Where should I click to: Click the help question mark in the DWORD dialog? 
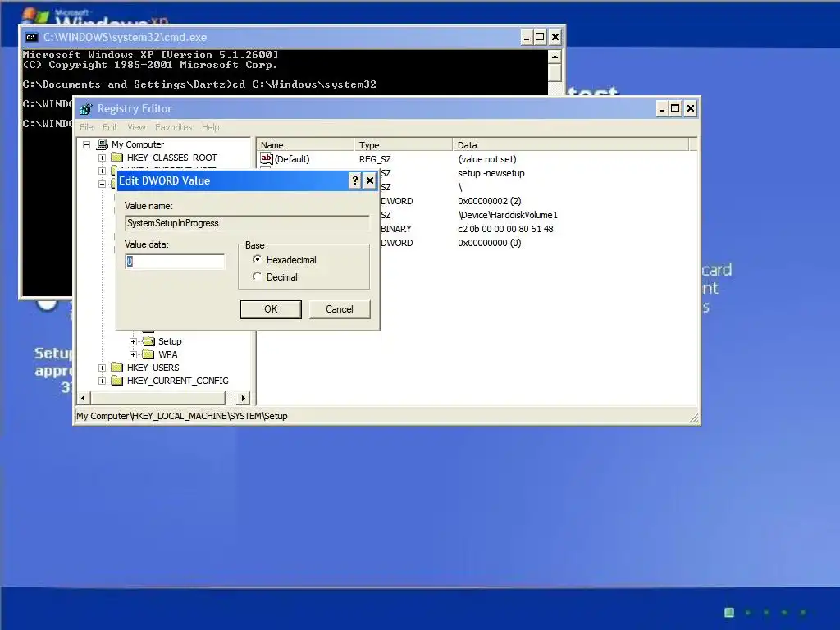pos(354,180)
